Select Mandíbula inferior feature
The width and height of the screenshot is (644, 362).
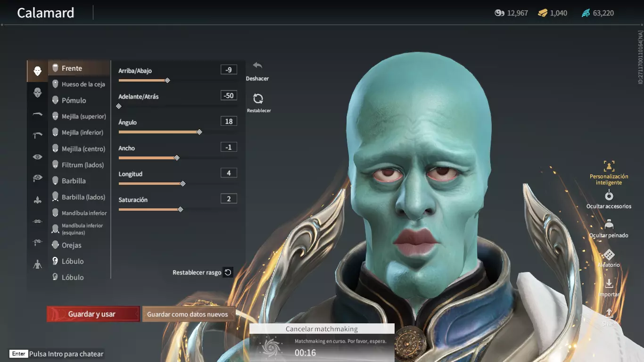click(x=79, y=213)
